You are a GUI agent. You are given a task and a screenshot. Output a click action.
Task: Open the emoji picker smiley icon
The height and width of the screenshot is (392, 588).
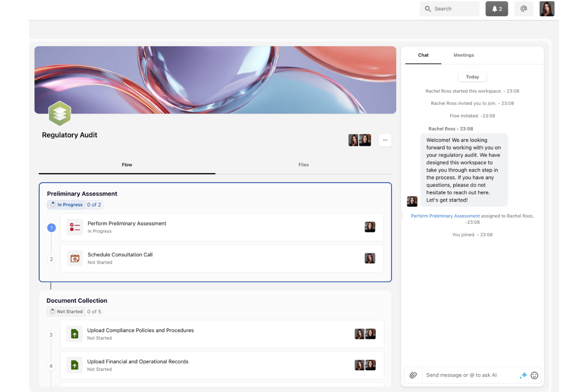[534, 375]
